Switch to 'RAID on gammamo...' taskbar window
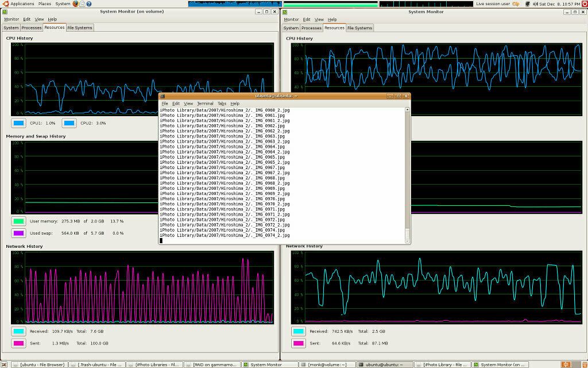588x368 pixels. point(213,365)
